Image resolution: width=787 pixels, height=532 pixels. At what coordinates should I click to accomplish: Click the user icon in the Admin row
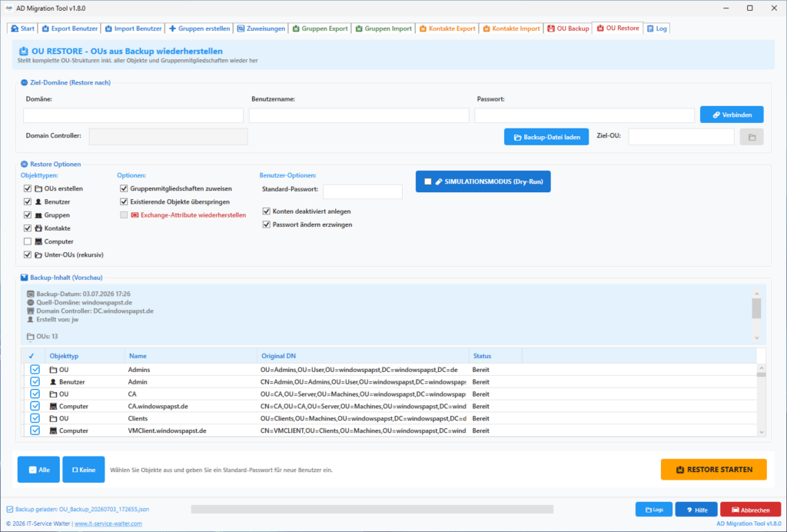click(x=53, y=382)
